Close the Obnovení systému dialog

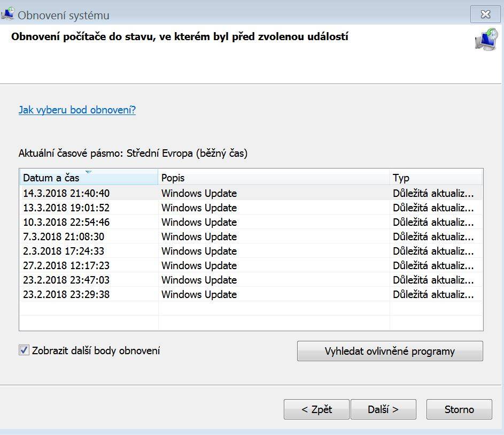coord(485,14)
